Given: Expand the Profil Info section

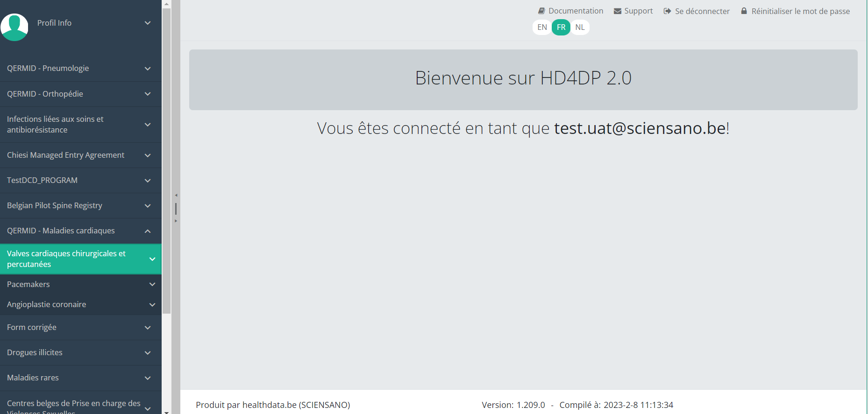Looking at the screenshot, I should click(147, 23).
